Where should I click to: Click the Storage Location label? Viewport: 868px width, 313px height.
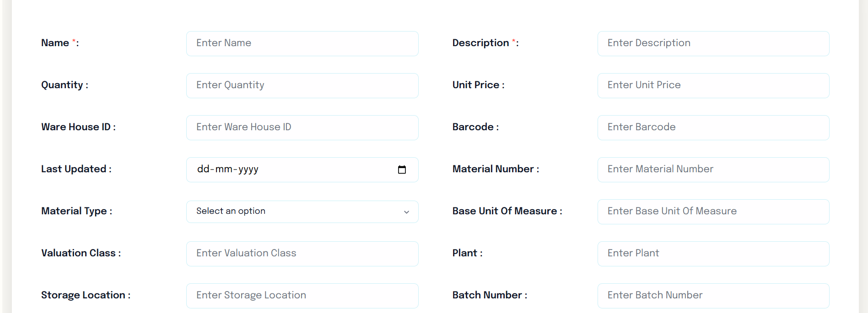(86, 295)
